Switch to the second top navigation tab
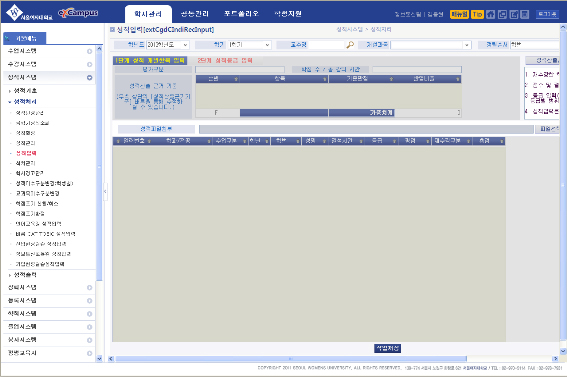 point(195,14)
